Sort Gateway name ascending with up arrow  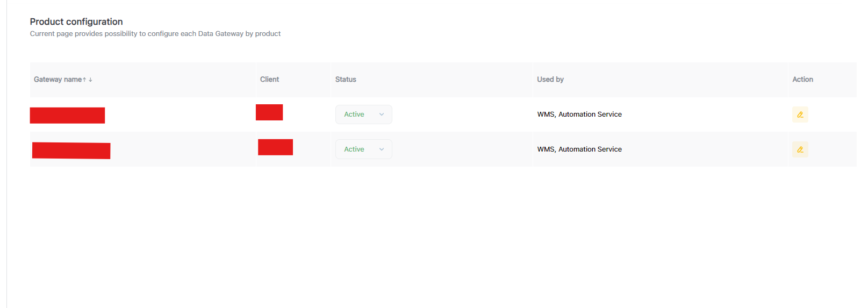[84, 80]
